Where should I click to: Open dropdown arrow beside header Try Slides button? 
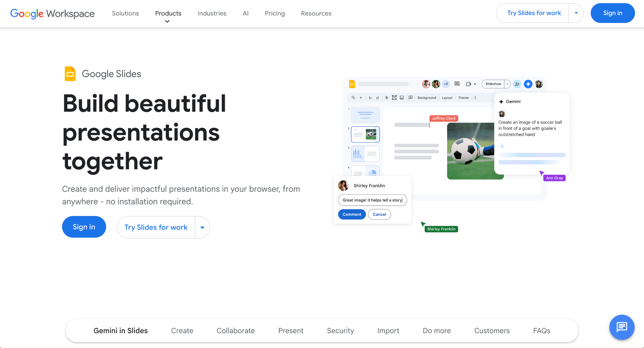coord(576,13)
